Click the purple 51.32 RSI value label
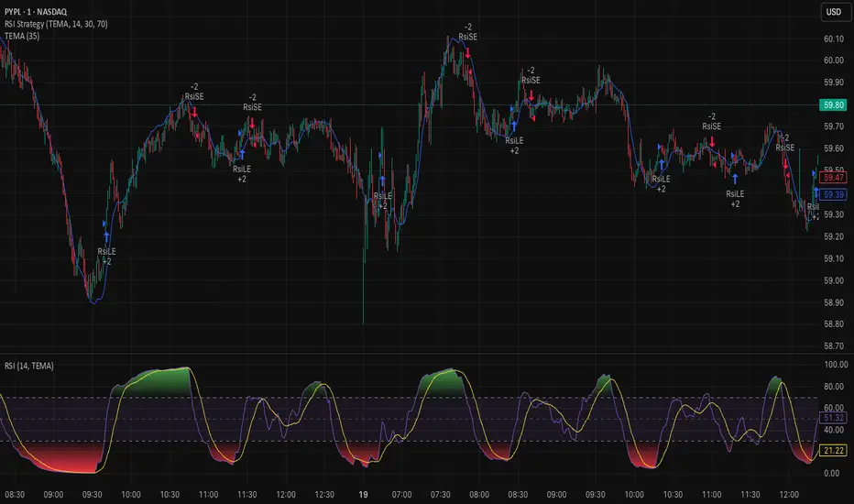The image size is (854, 504). pos(835,418)
